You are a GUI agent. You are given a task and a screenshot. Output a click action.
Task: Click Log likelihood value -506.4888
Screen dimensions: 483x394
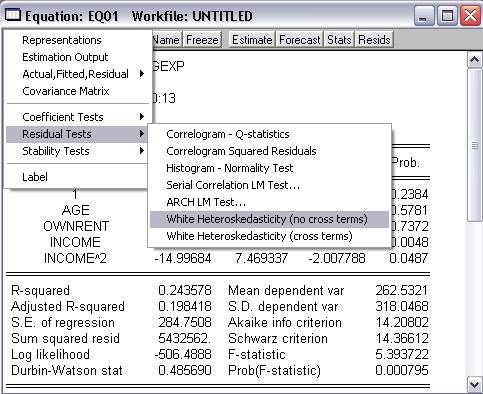pos(183,354)
